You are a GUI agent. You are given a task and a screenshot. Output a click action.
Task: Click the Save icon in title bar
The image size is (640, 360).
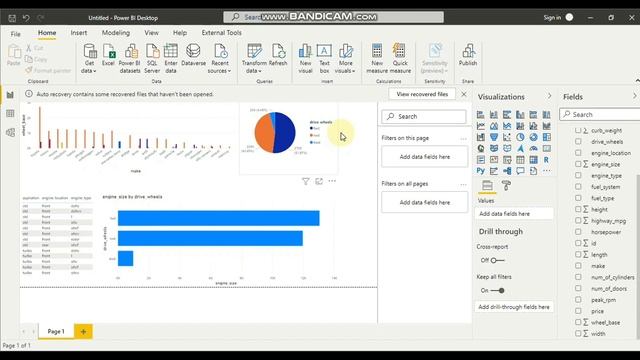12,18
